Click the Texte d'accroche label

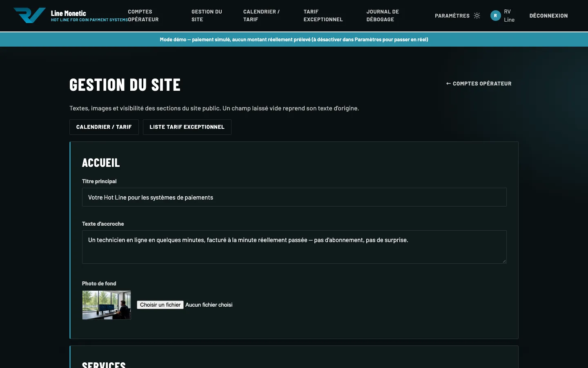(x=103, y=224)
